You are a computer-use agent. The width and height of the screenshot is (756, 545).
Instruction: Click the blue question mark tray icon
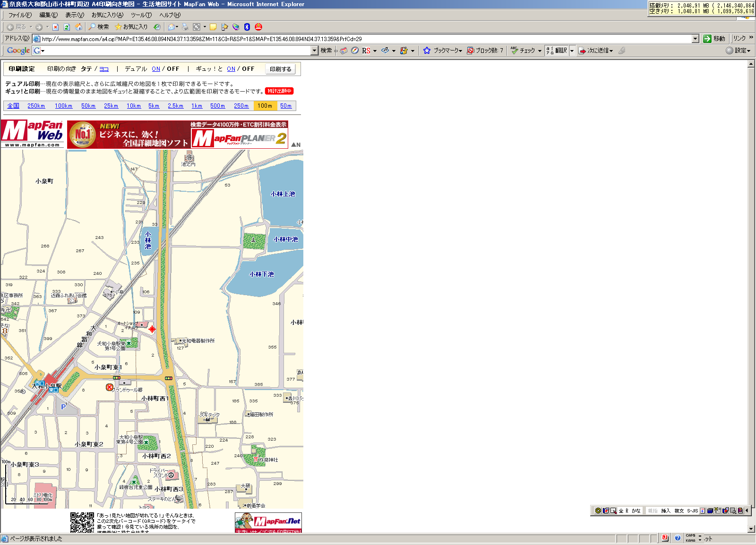678,538
